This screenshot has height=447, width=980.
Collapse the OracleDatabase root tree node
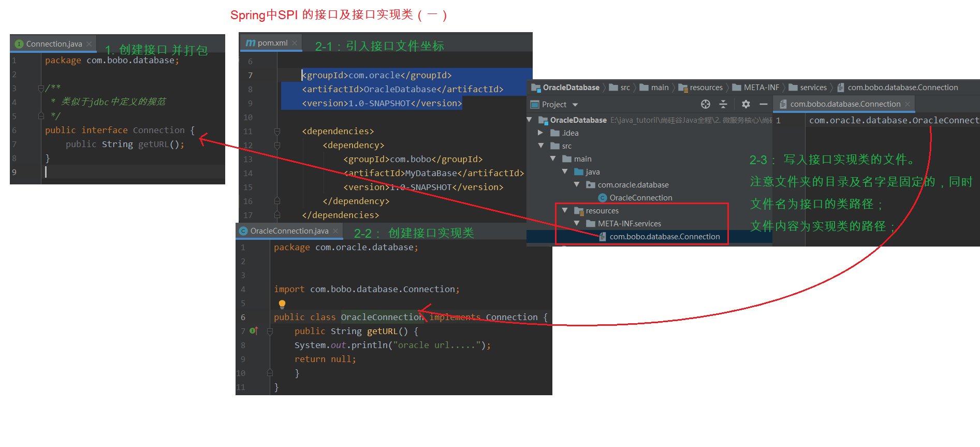530,120
